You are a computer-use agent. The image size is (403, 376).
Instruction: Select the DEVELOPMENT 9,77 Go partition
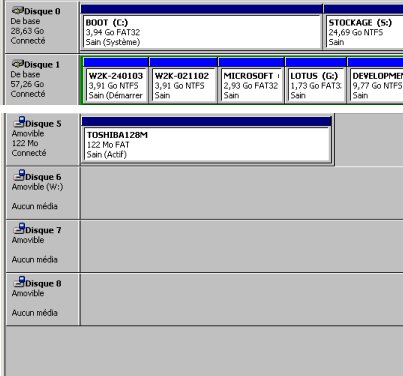(376, 85)
